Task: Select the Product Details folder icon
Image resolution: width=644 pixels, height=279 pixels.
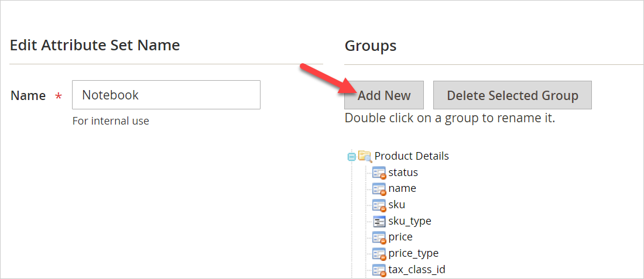Action: [x=365, y=156]
